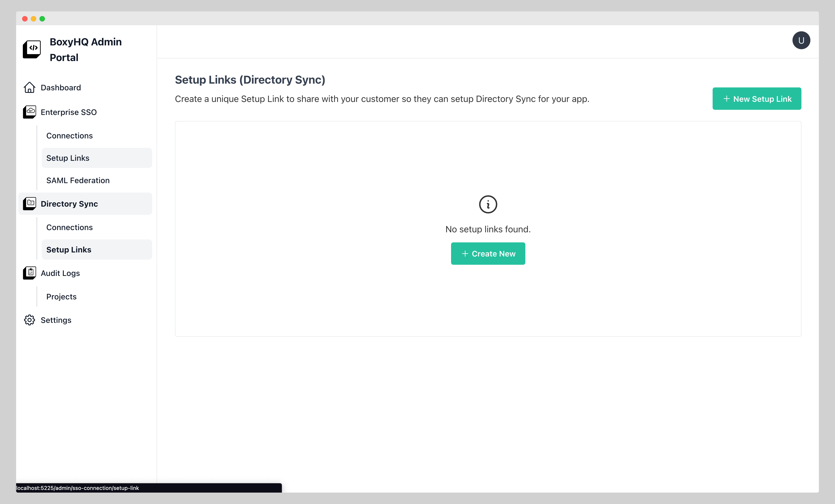
Task: Select the Directory Sync folder icon
Action: tap(30, 203)
